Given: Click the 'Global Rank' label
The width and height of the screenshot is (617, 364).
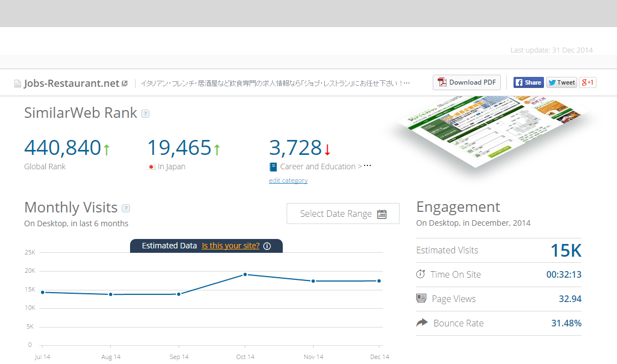Looking at the screenshot, I should coord(45,167).
